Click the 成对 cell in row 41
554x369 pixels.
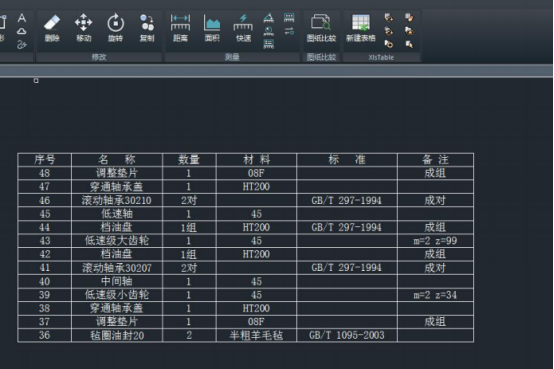(x=435, y=268)
